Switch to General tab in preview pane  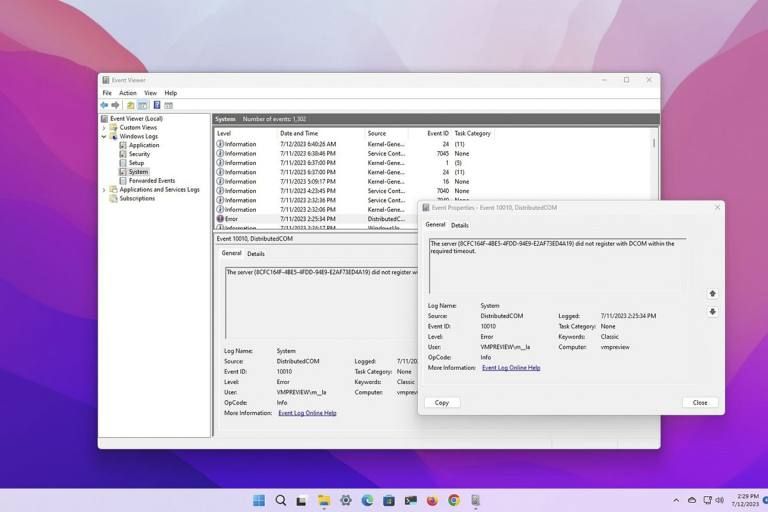point(231,253)
